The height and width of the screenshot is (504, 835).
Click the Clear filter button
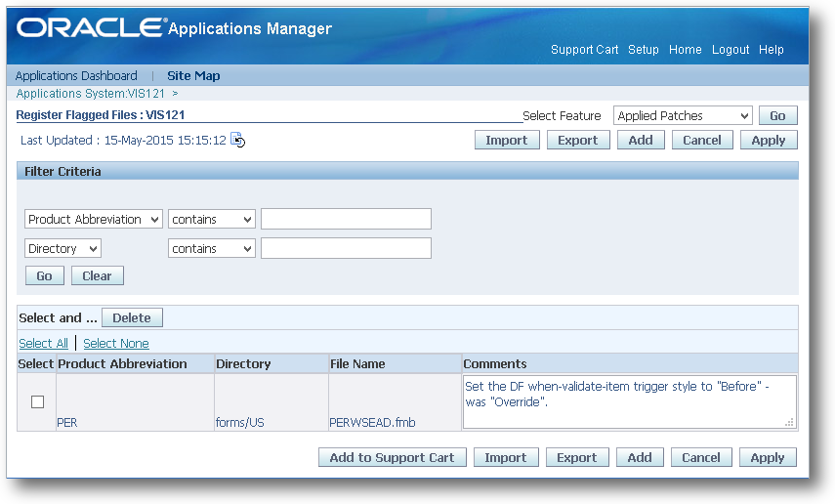[97, 276]
